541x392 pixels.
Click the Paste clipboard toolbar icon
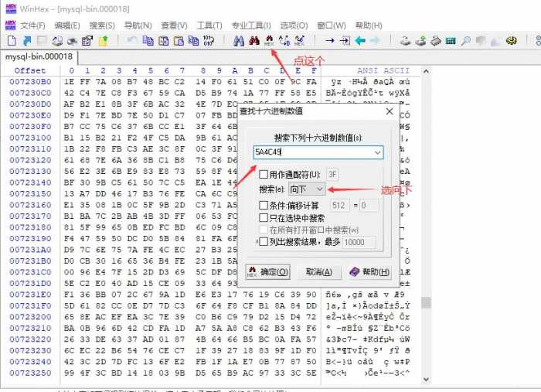179,41
